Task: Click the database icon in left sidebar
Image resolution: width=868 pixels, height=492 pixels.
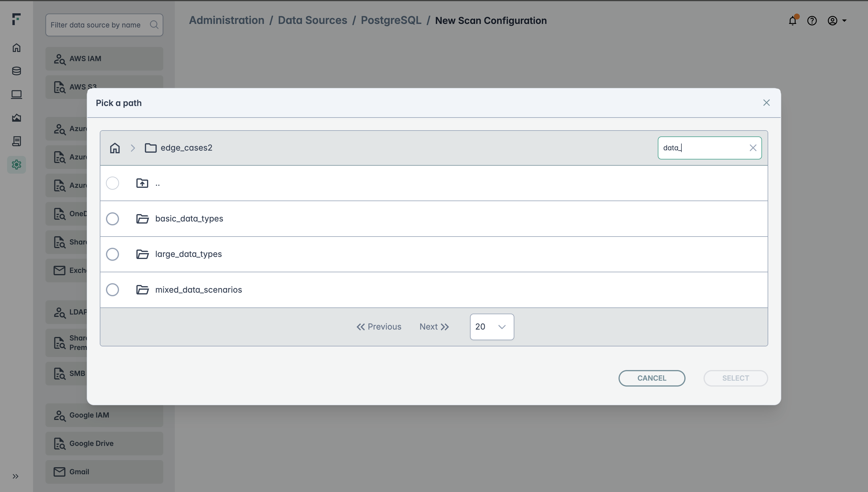Action: pos(17,71)
